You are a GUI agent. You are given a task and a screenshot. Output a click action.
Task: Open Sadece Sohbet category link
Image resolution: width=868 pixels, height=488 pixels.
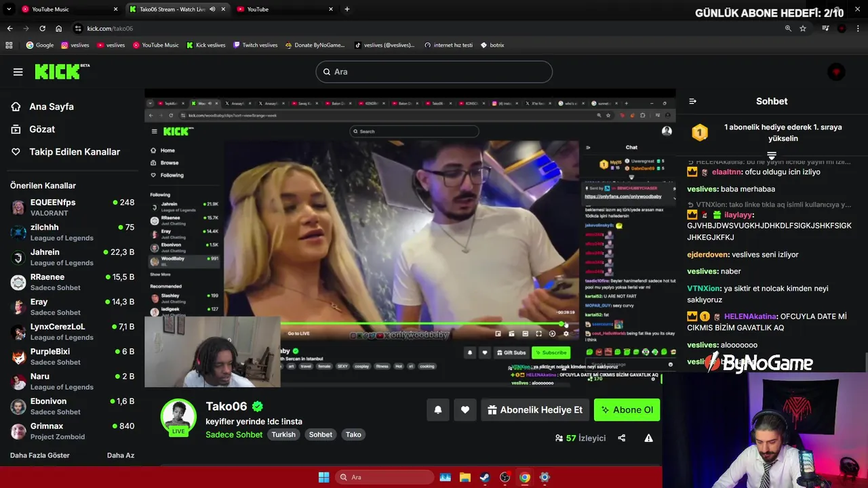234,434
